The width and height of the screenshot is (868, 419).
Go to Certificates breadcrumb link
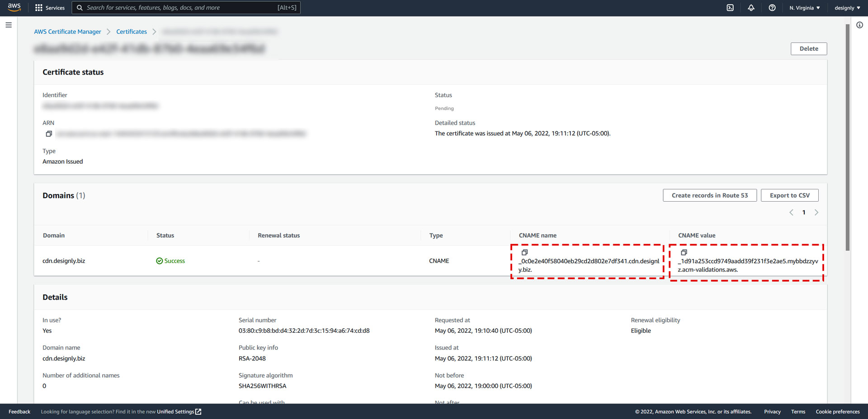(x=131, y=32)
